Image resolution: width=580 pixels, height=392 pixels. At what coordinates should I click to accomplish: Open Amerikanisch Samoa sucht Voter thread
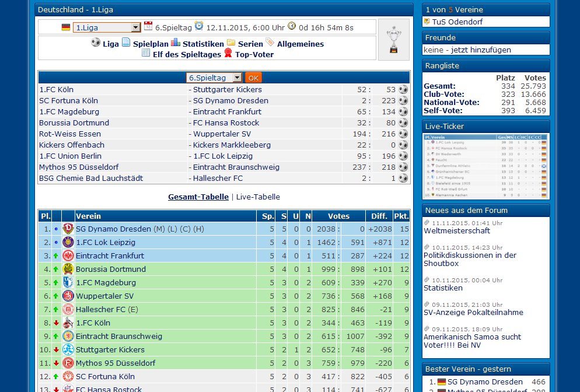tap(473, 341)
